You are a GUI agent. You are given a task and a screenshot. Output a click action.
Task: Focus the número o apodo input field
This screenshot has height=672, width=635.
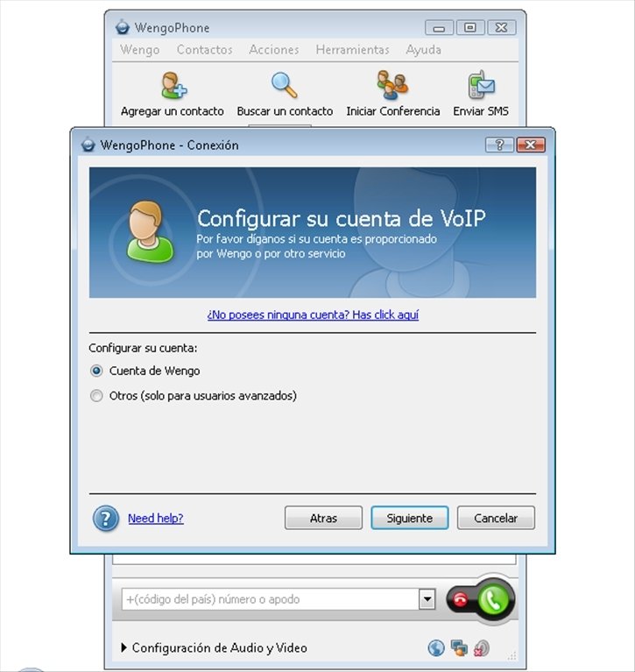tap(271, 599)
